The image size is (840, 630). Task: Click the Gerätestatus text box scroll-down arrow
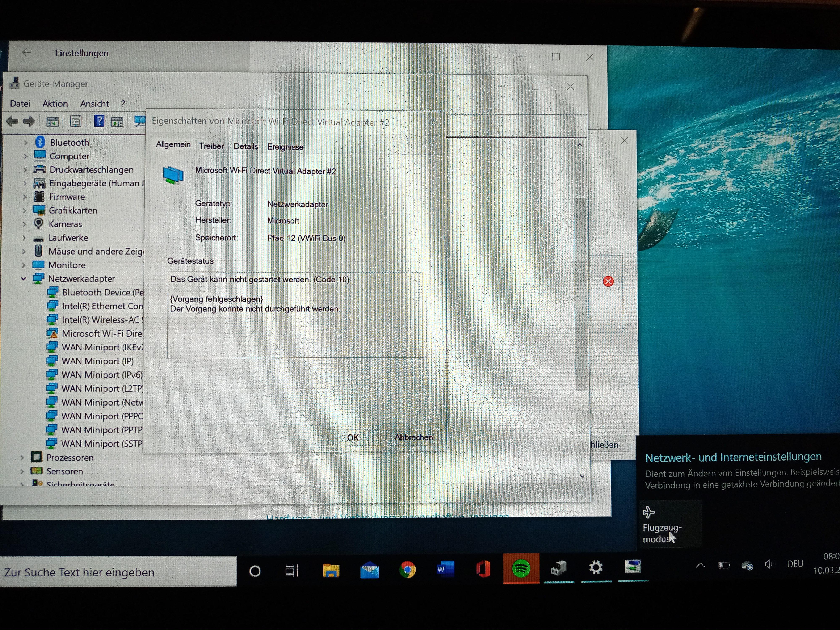pyautogui.click(x=415, y=349)
